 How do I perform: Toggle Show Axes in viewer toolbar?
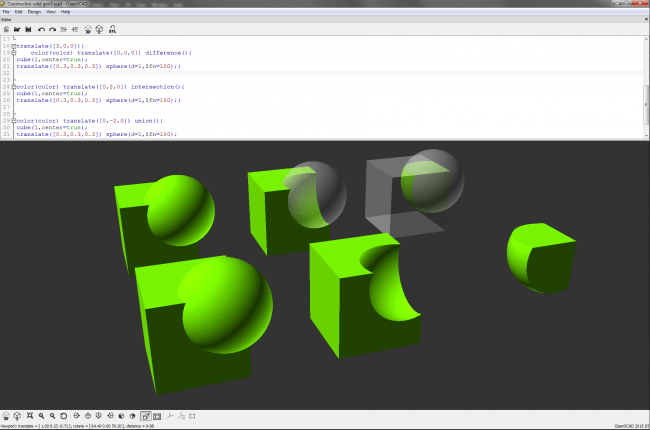(x=170, y=416)
